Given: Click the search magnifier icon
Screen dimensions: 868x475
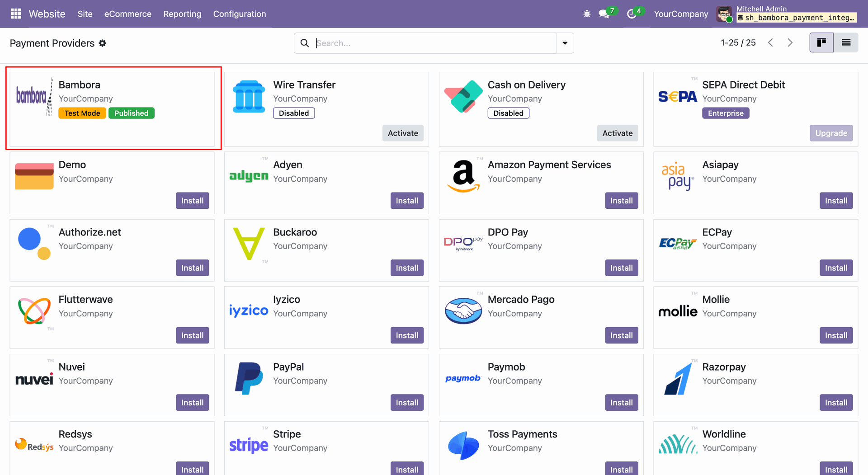Looking at the screenshot, I should coord(305,43).
